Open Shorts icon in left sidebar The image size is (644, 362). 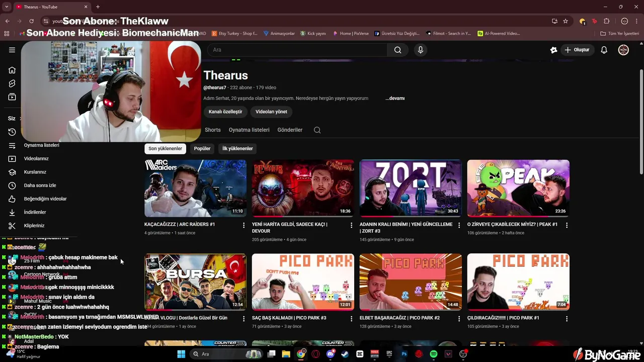click(12, 83)
